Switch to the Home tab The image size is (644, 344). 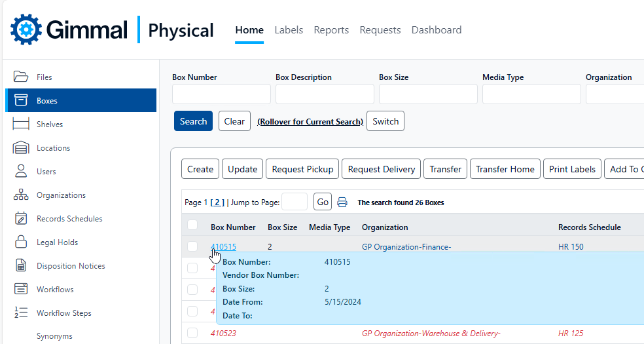[249, 30]
